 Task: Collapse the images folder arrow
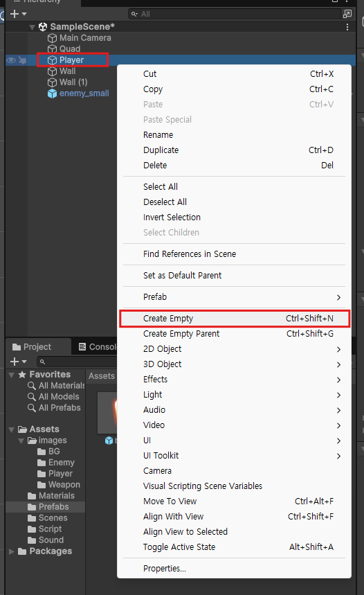(x=21, y=441)
